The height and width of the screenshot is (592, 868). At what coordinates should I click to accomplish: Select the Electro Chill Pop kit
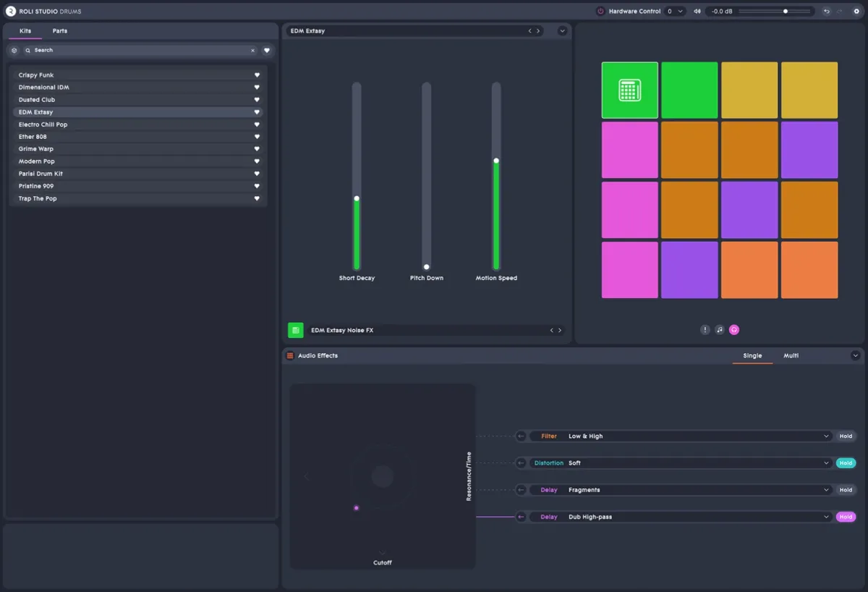coord(137,124)
